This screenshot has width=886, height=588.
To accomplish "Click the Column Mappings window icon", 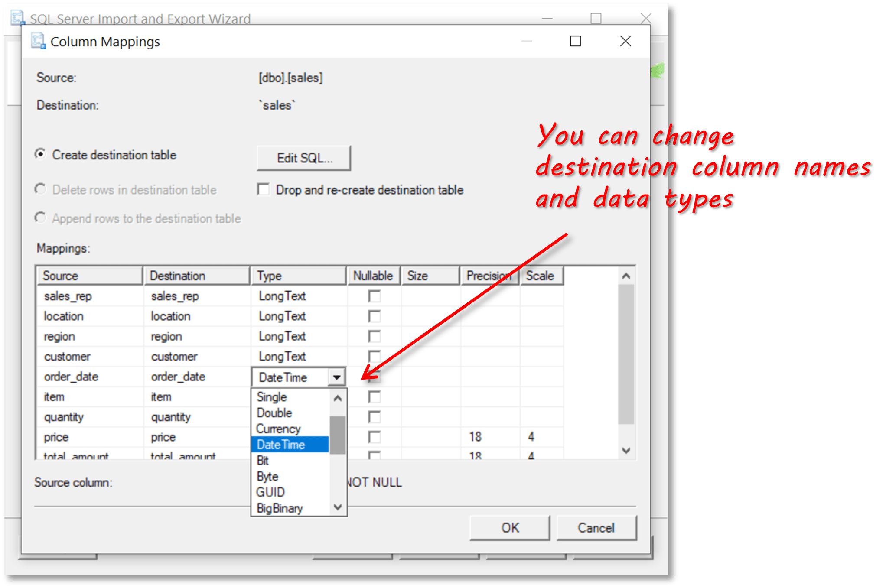I will click(38, 42).
